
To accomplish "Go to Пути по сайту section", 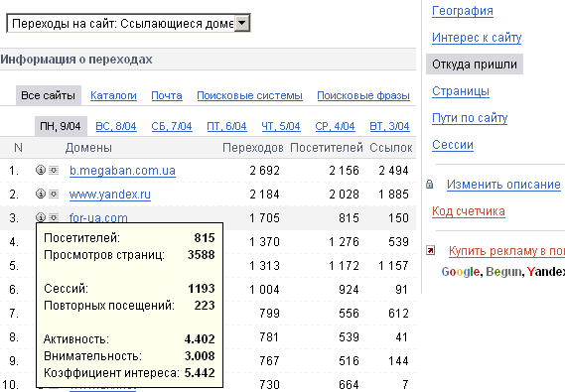I will pyautogui.click(x=470, y=118).
